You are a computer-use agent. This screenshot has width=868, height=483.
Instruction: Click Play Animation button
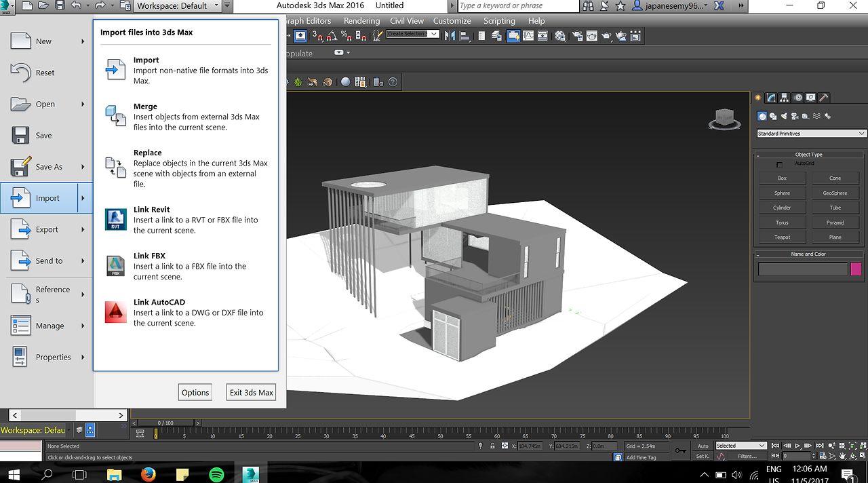coord(797,446)
